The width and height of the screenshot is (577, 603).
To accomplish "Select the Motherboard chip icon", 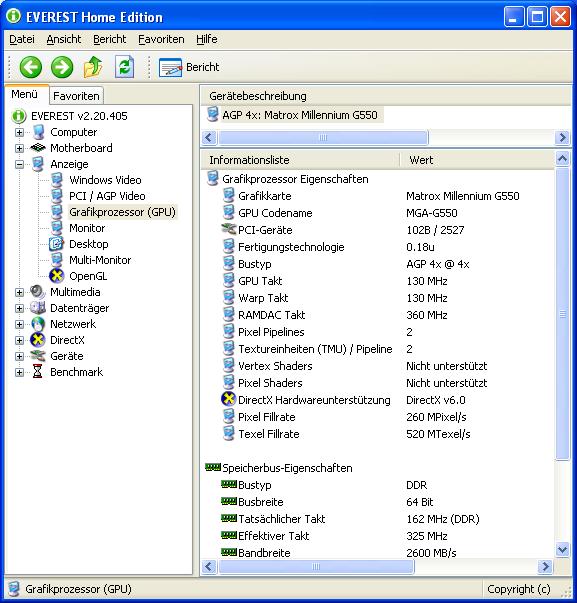I will (38, 148).
